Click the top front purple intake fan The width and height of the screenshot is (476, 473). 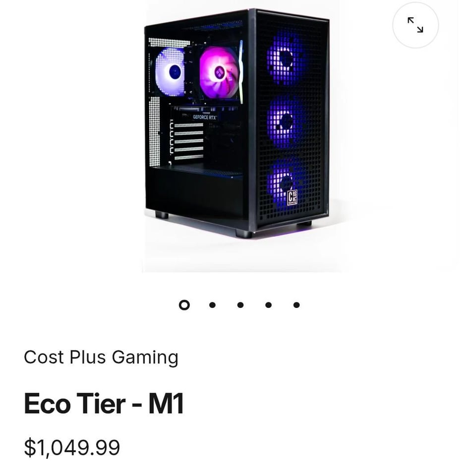click(286, 58)
